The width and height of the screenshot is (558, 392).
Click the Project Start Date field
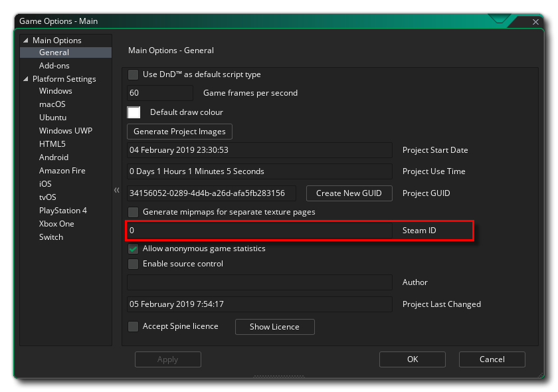pyautogui.click(x=260, y=150)
